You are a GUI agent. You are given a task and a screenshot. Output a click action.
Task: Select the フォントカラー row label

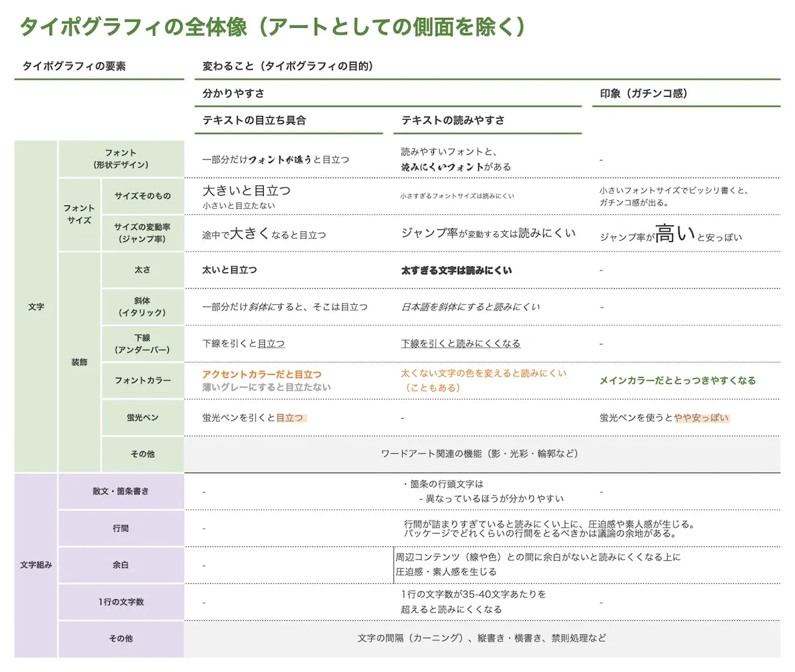(141, 380)
